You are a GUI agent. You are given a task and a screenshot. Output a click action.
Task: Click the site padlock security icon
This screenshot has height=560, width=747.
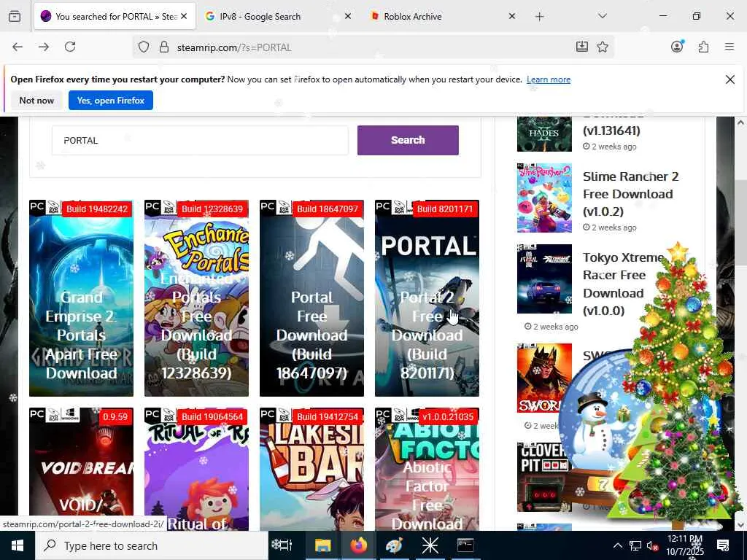(164, 47)
